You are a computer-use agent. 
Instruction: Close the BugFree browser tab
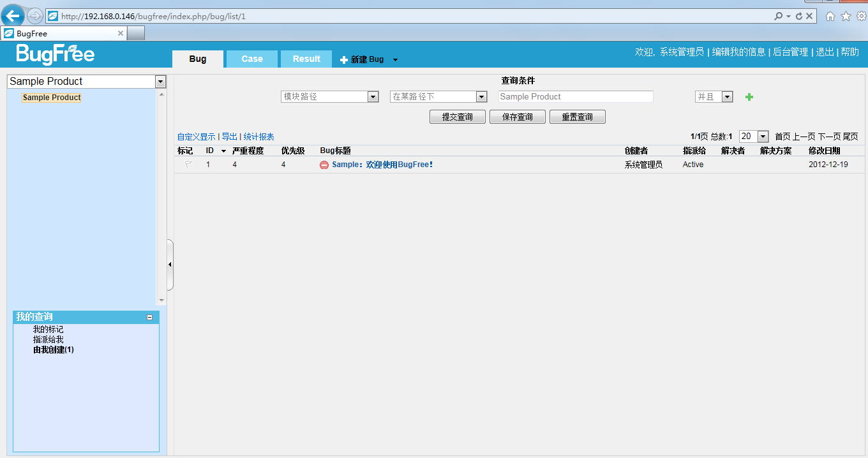pos(121,33)
